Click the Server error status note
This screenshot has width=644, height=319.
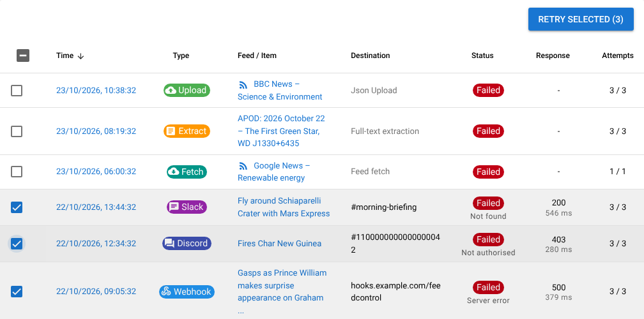click(488, 300)
